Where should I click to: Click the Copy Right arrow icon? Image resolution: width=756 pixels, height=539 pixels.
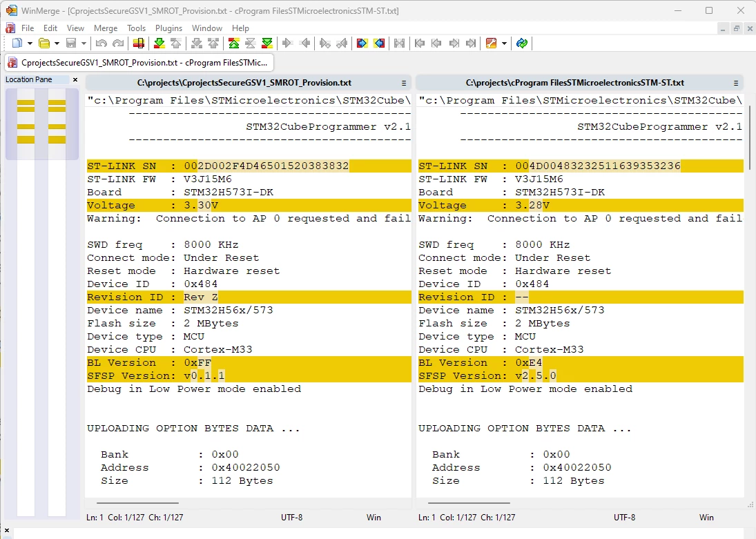(x=287, y=43)
